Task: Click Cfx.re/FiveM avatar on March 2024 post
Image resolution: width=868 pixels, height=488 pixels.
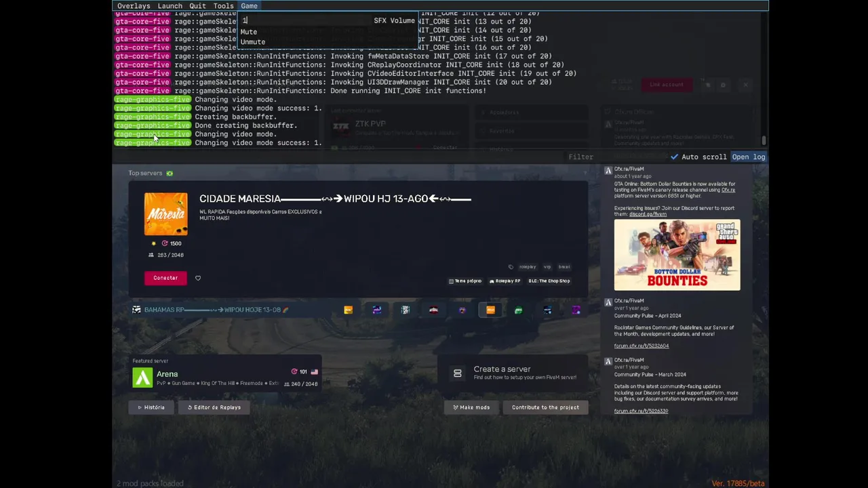Action: click(x=608, y=362)
